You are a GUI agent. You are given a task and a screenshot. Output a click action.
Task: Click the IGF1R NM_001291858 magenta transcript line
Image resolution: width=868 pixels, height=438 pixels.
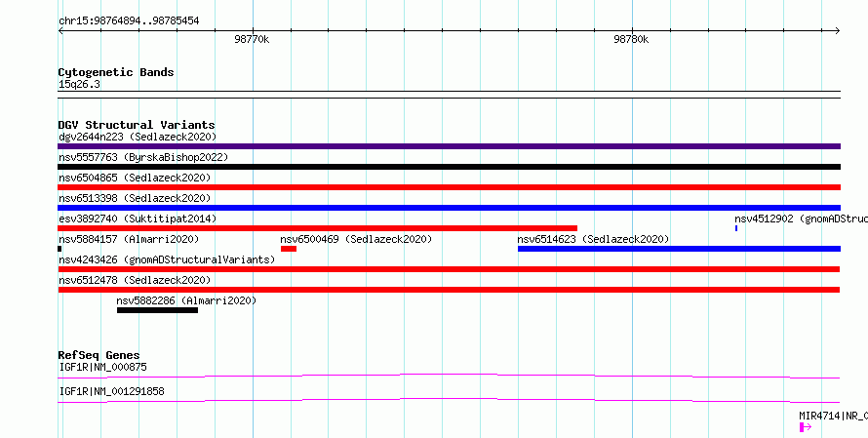coord(449,400)
